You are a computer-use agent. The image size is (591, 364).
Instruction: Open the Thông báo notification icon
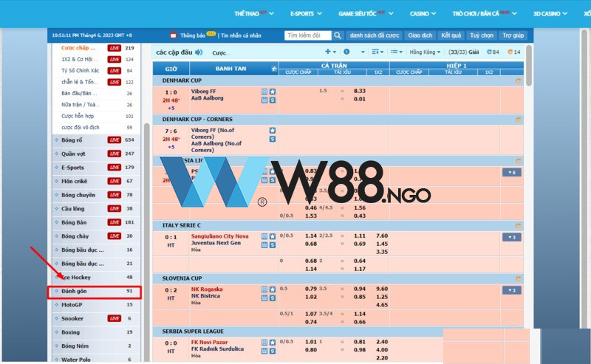pos(174,35)
